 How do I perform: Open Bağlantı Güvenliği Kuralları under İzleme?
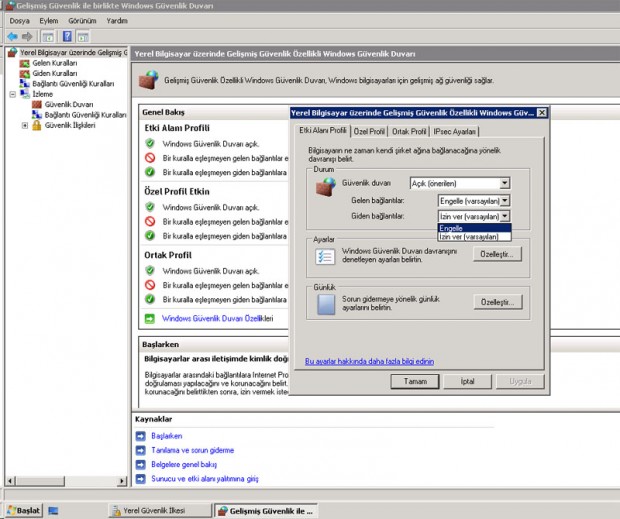[85, 115]
